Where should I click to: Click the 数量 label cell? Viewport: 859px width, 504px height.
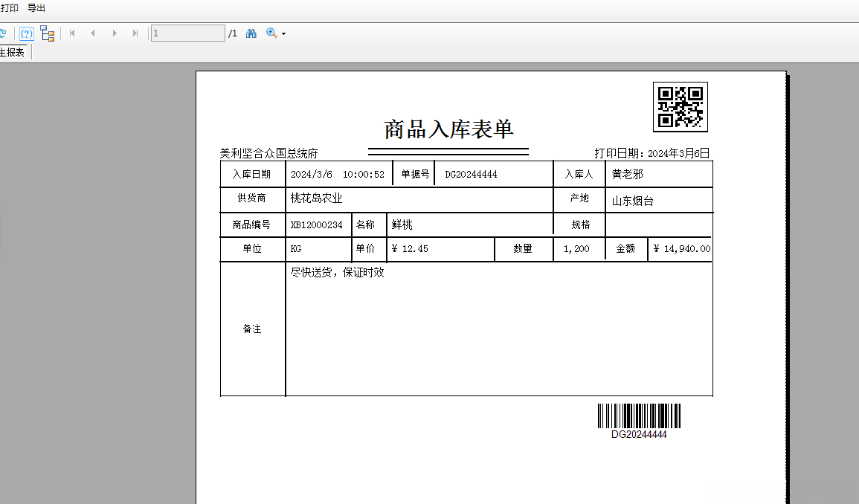[x=523, y=249]
